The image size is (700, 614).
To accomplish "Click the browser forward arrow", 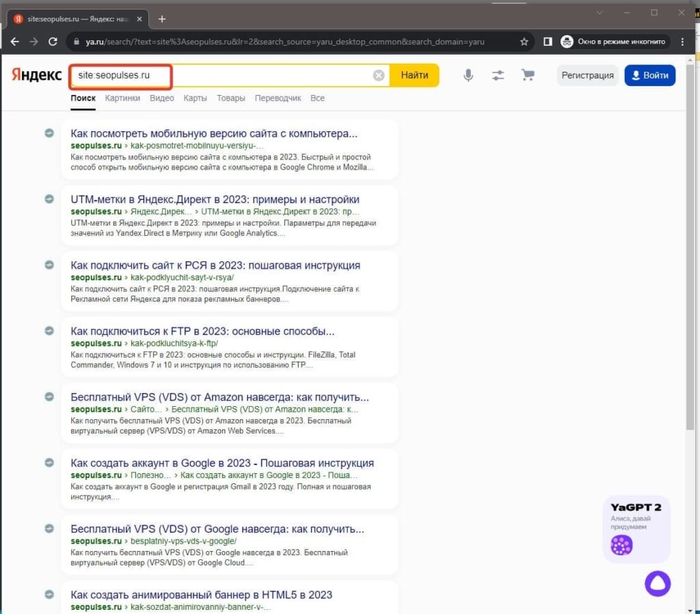I will 34,42.
